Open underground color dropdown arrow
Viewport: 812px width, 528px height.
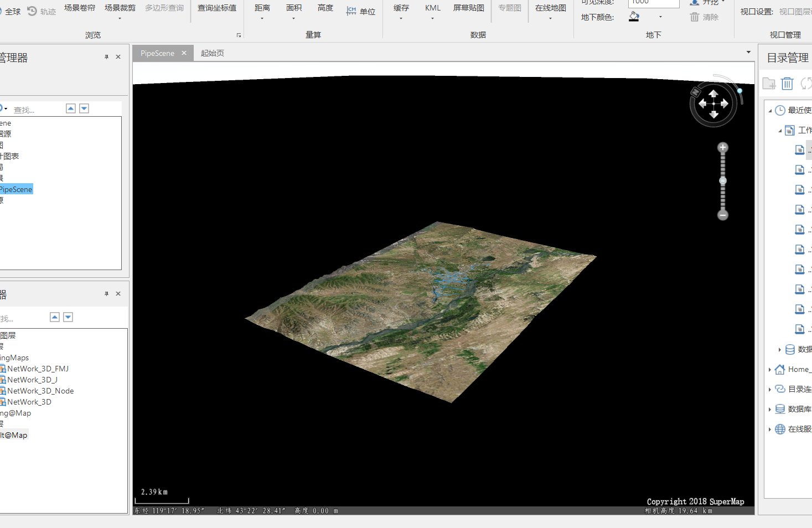(660, 17)
